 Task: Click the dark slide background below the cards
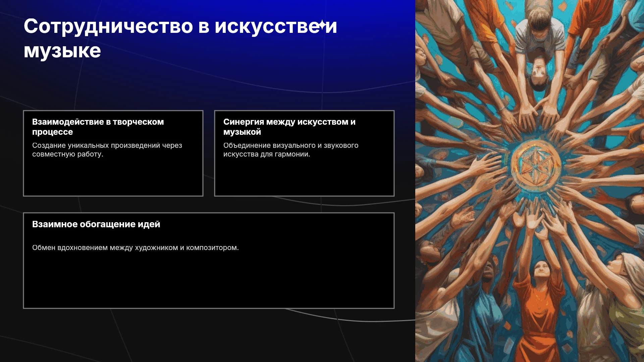[208, 335]
